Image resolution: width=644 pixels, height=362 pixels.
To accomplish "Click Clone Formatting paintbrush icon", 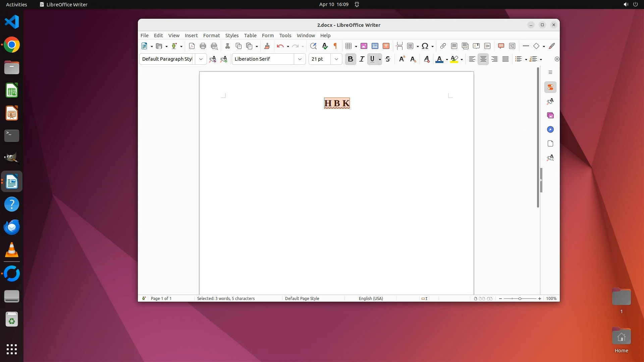I will 267,46.
